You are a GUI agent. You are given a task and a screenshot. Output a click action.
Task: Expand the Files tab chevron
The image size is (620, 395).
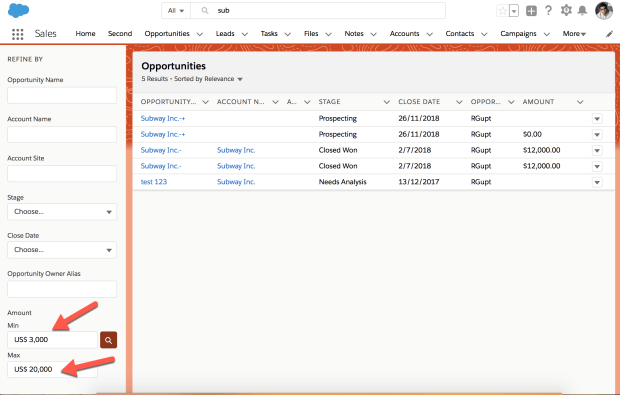tap(329, 34)
